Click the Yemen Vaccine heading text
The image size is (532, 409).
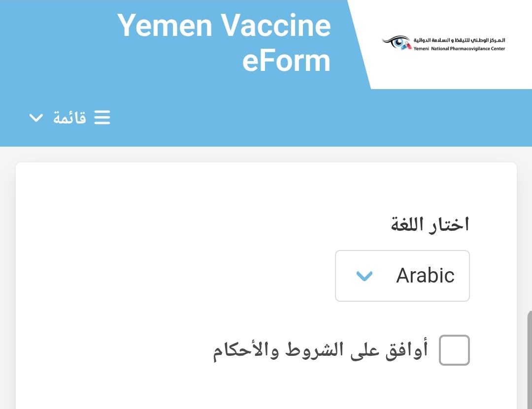(224, 26)
